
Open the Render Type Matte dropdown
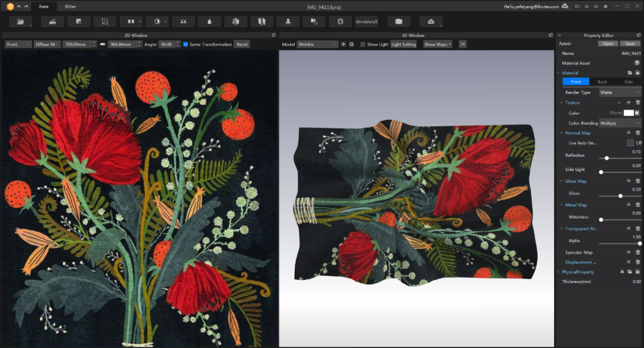point(620,92)
